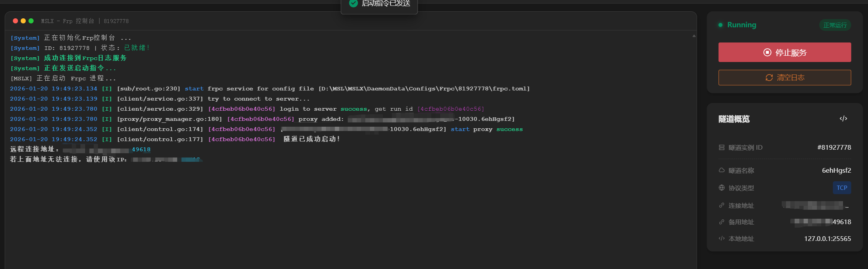Click the console scrollbar up arrow
The height and width of the screenshot is (269, 868).
(694, 36)
